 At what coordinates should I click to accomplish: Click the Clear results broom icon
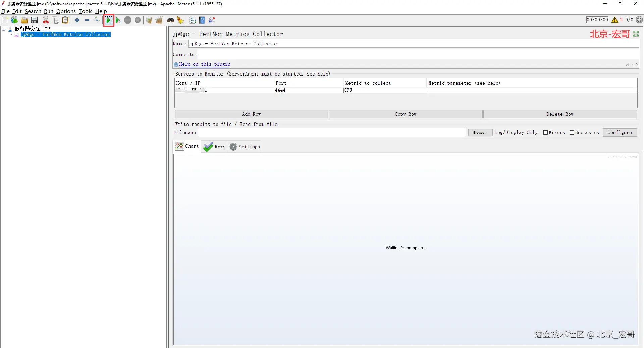tap(149, 20)
